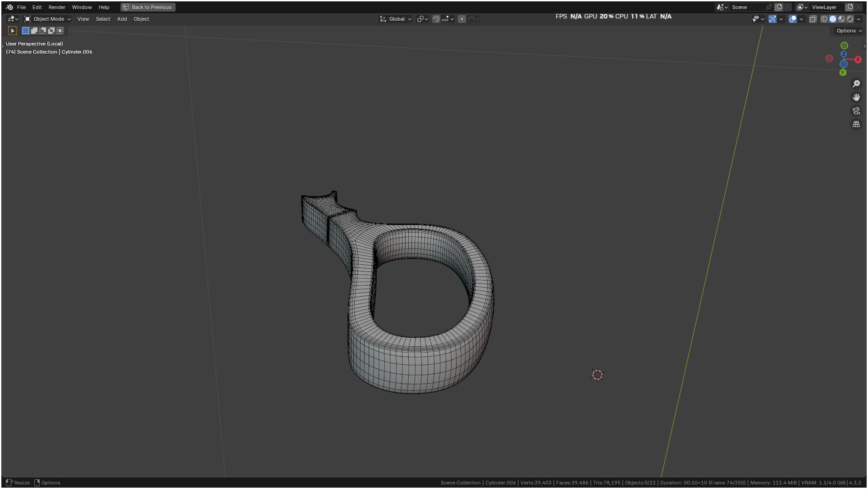
Task: Open selectability and visibility dropdown
Action: [758, 19]
